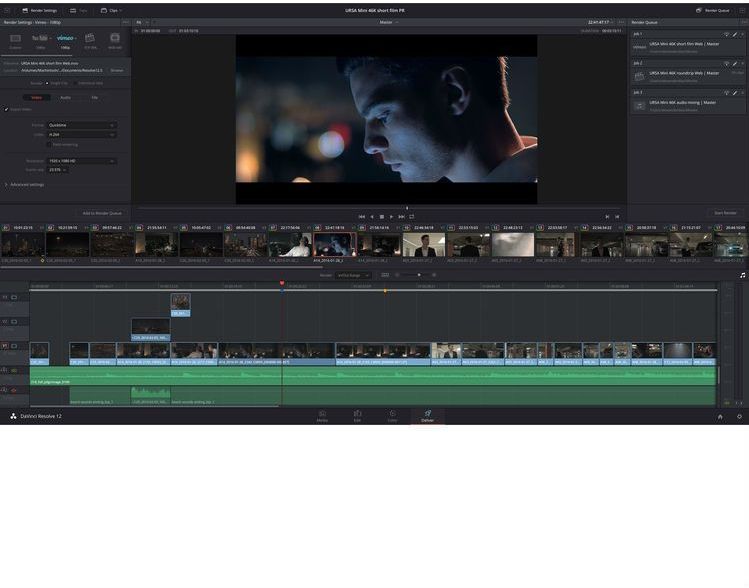Toggle loop playback
The height and width of the screenshot is (588, 749).
(x=411, y=217)
